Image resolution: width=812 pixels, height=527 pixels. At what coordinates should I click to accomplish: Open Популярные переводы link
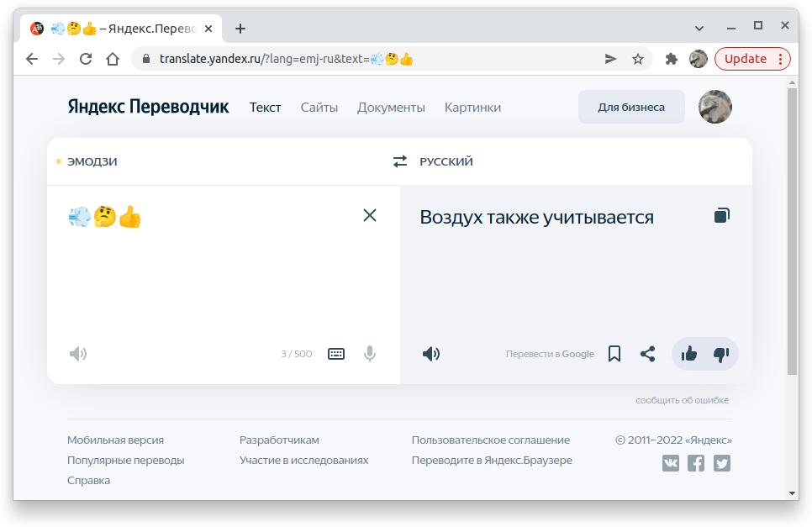pos(126,461)
